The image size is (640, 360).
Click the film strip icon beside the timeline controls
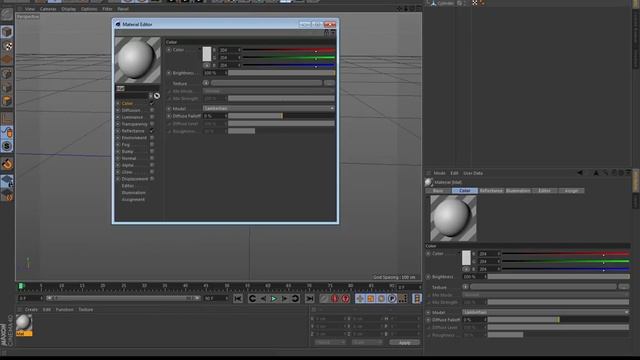click(x=417, y=299)
